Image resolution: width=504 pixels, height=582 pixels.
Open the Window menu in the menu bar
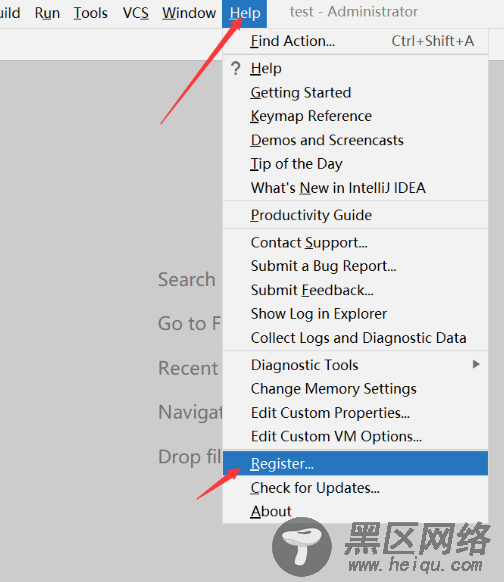(189, 13)
